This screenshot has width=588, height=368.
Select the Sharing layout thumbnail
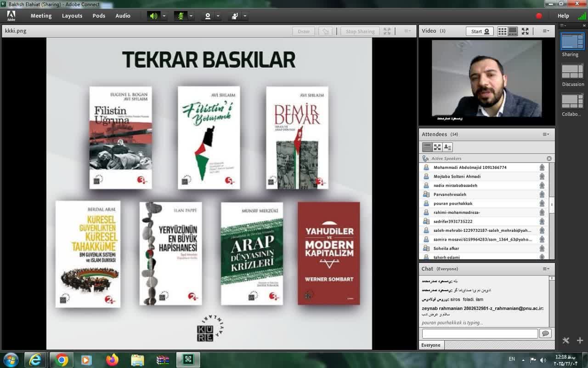572,41
